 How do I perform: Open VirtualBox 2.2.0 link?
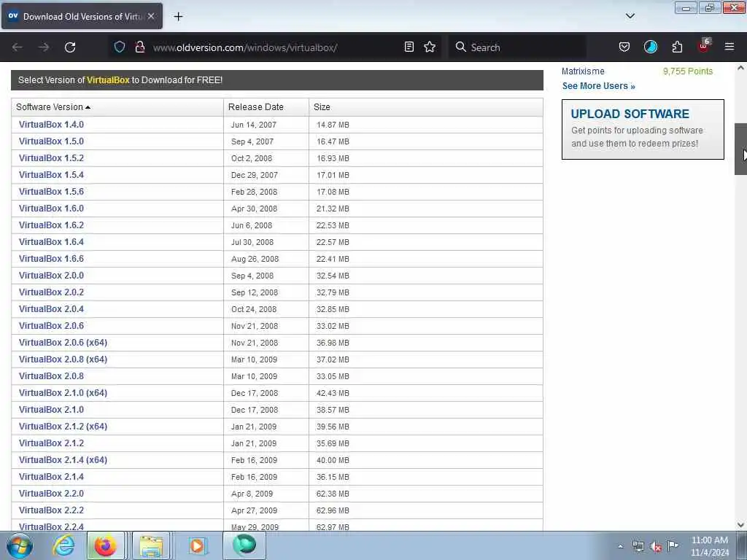click(52, 494)
